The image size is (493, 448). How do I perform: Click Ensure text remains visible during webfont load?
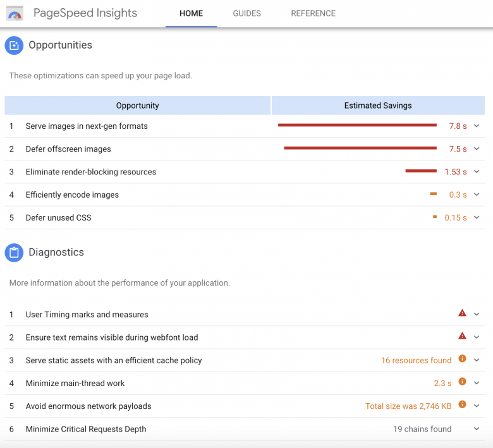[x=112, y=337]
